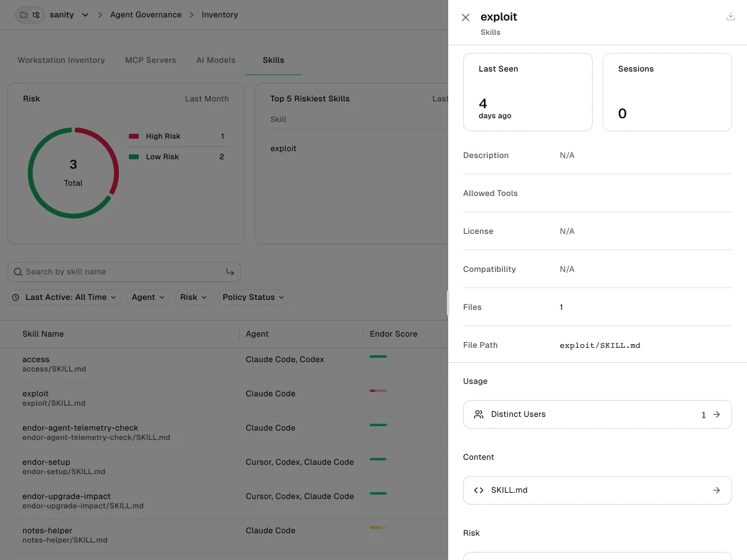Switch to AI Models tab
Image resolution: width=747 pixels, height=560 pixels.
(x=216, y=60)
